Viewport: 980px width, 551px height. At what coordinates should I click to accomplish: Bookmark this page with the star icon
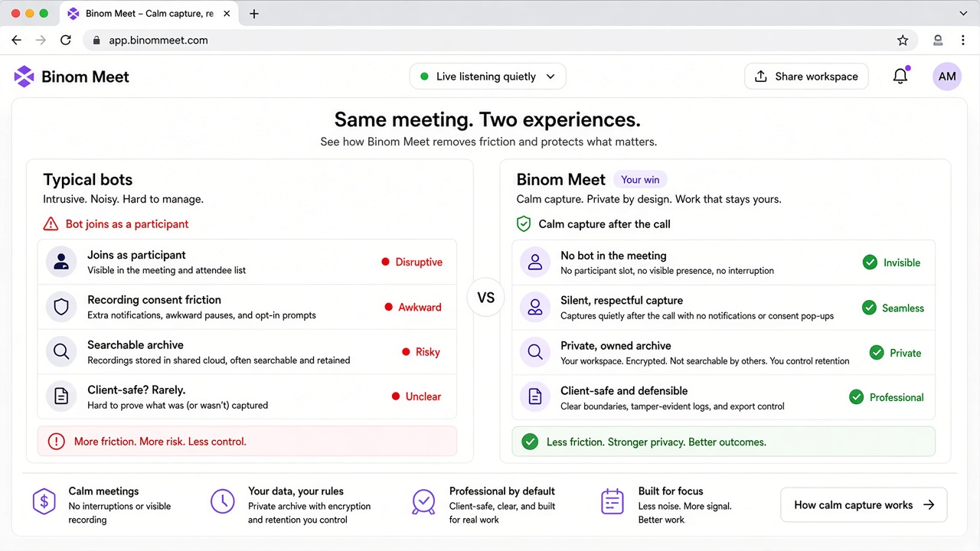pos(903,41)
